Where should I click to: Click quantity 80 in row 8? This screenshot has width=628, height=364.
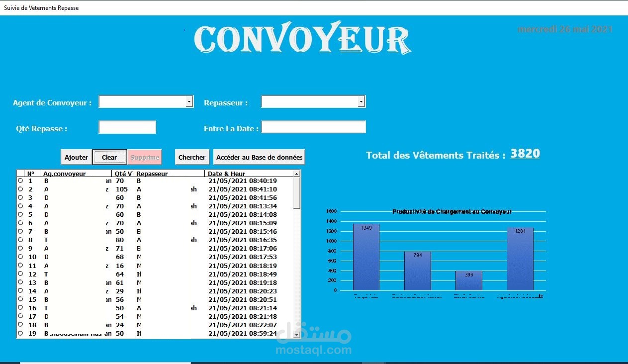click(120, 240)
